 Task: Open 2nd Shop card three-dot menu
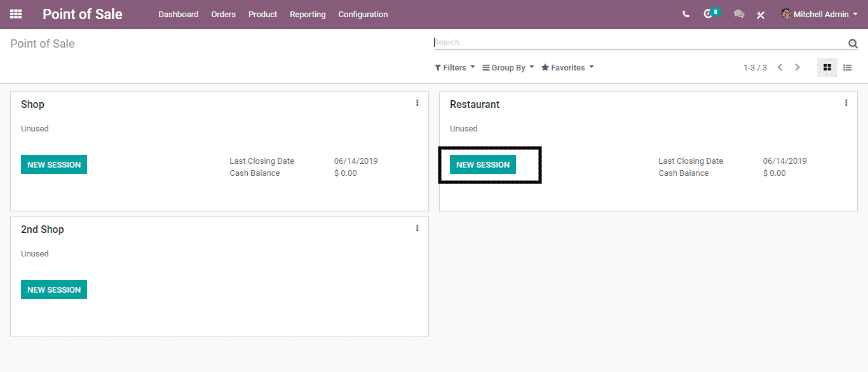tap(417, 228)
